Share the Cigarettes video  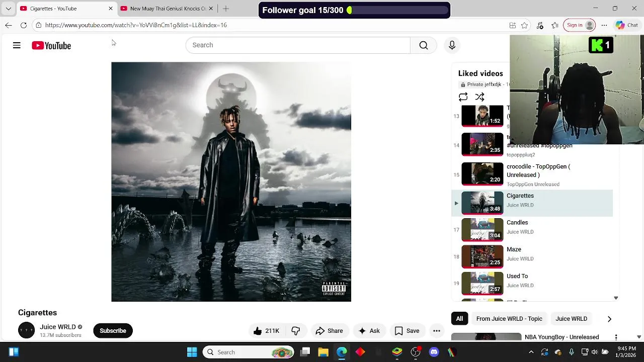(x=330, y=331)
